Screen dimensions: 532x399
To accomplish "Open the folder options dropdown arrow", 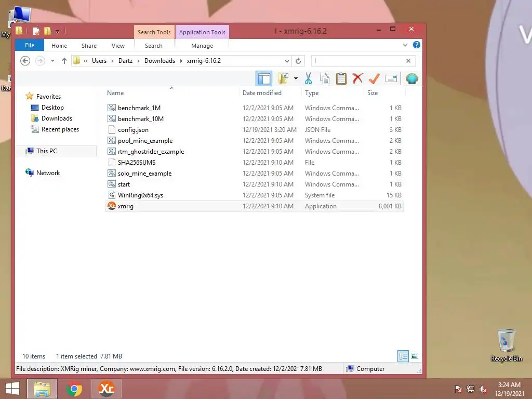I will pos(296,78).
